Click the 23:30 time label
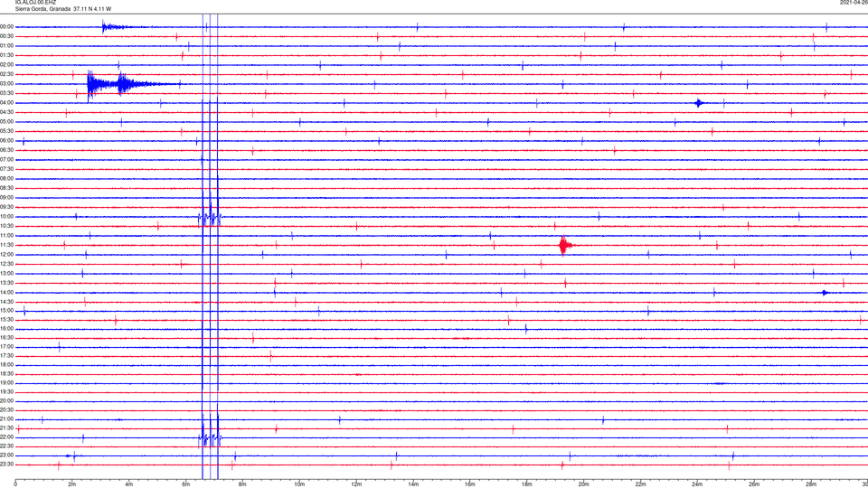Image resolution: width=868 pixels, height=488 pixels. (x=7, y=465)
